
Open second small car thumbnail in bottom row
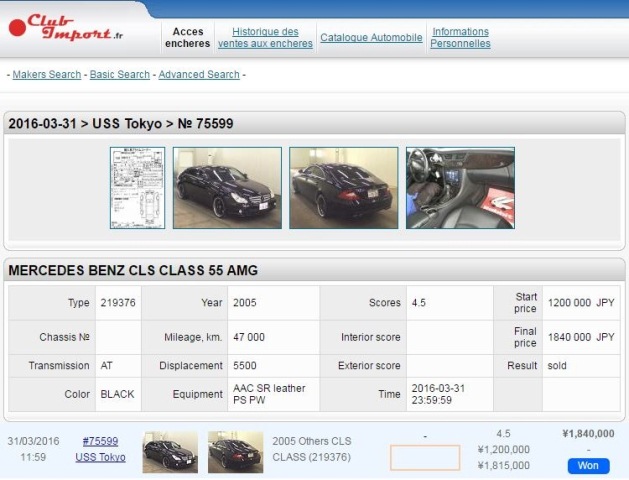235,452
